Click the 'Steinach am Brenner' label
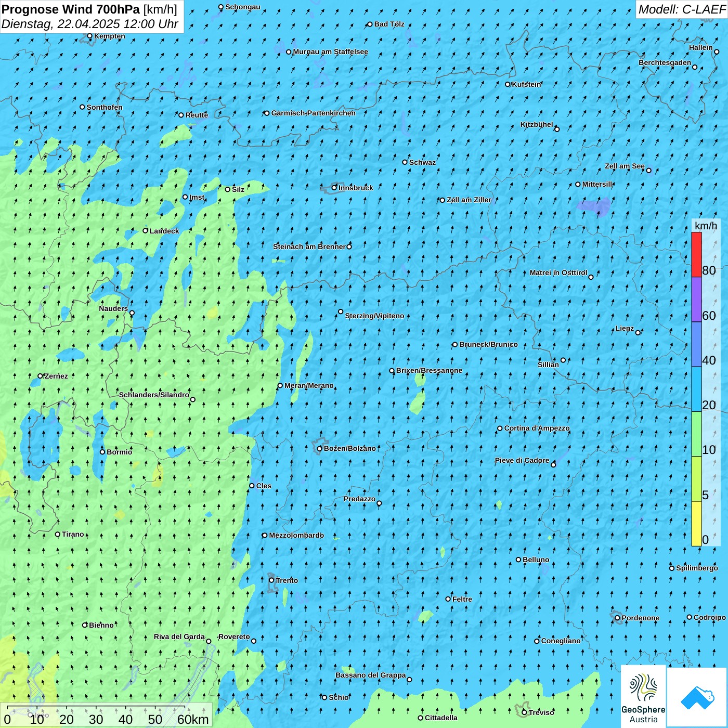Screen dimensions: 728x728 coord(309,246)
